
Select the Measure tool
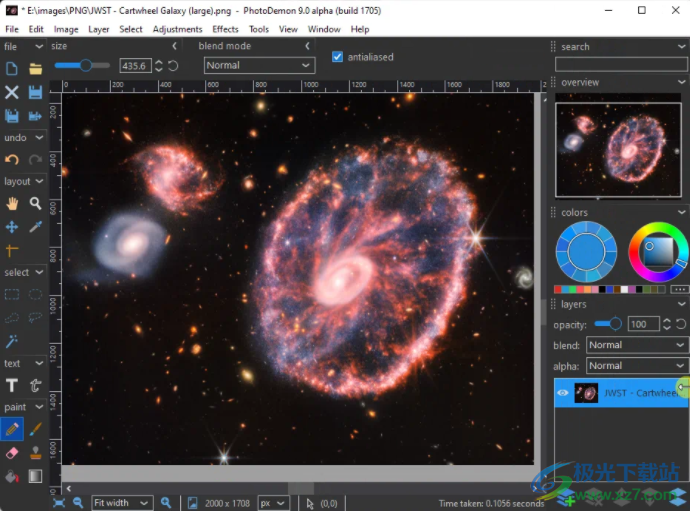[12, 250]
